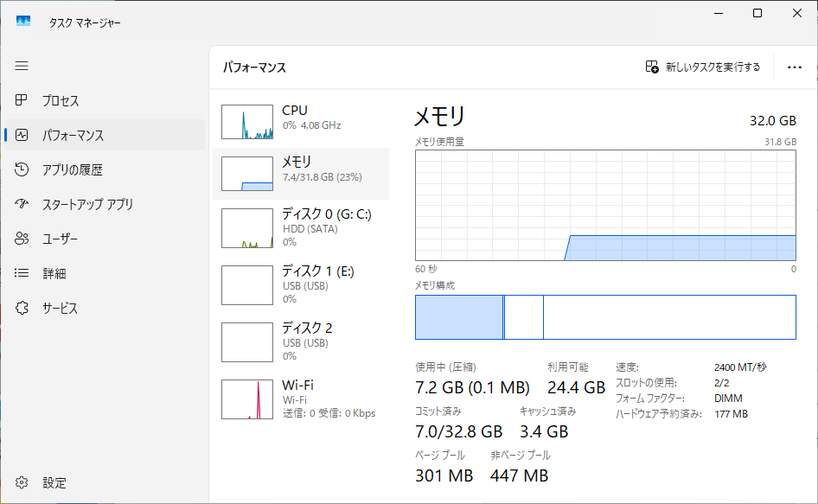The height and width of the screenshot is (504, 818).
Task: Click the メモリ使用量 usage graph
Action: pyautogui.click(x=605, y=205)
